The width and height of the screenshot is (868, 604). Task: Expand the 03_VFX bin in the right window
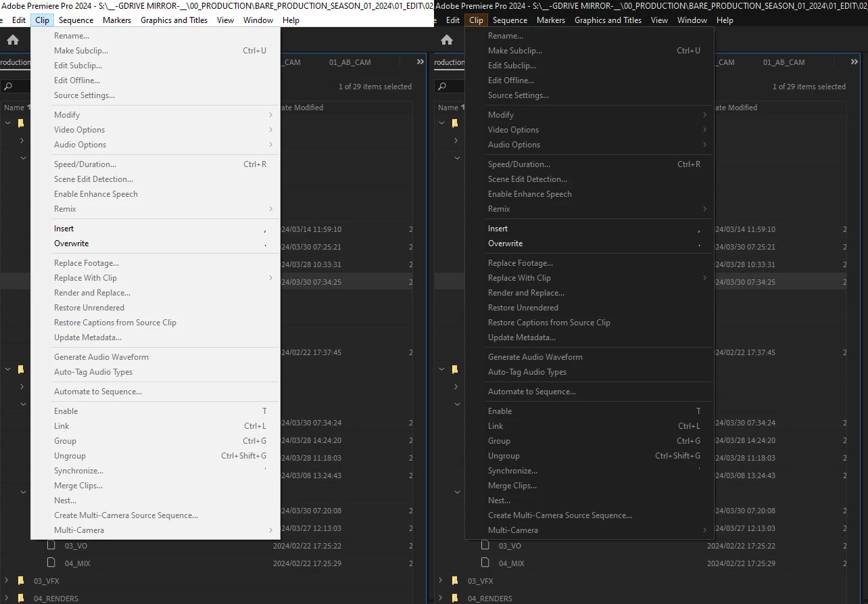pyautogui.click(x=441, y=580)
